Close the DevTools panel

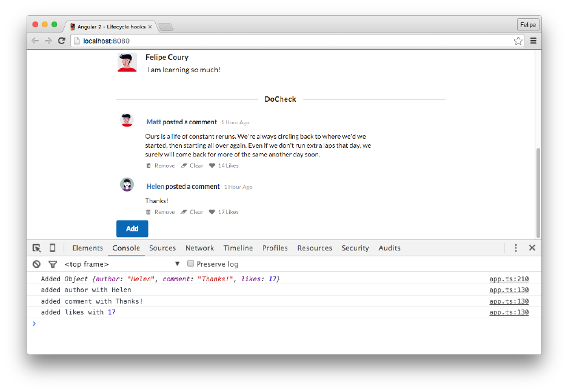pos(532,248)
